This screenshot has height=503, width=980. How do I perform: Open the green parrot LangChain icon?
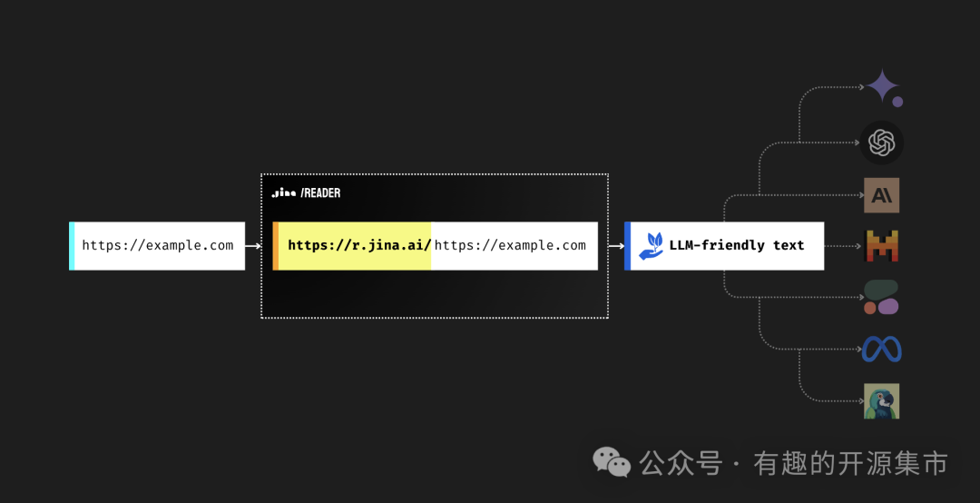pyautogui.click(x=881, y=401)
